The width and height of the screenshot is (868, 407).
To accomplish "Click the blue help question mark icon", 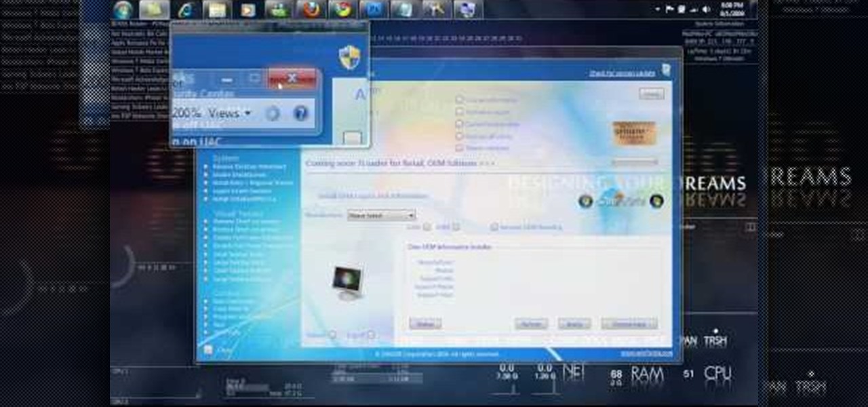I will point(300,113).
